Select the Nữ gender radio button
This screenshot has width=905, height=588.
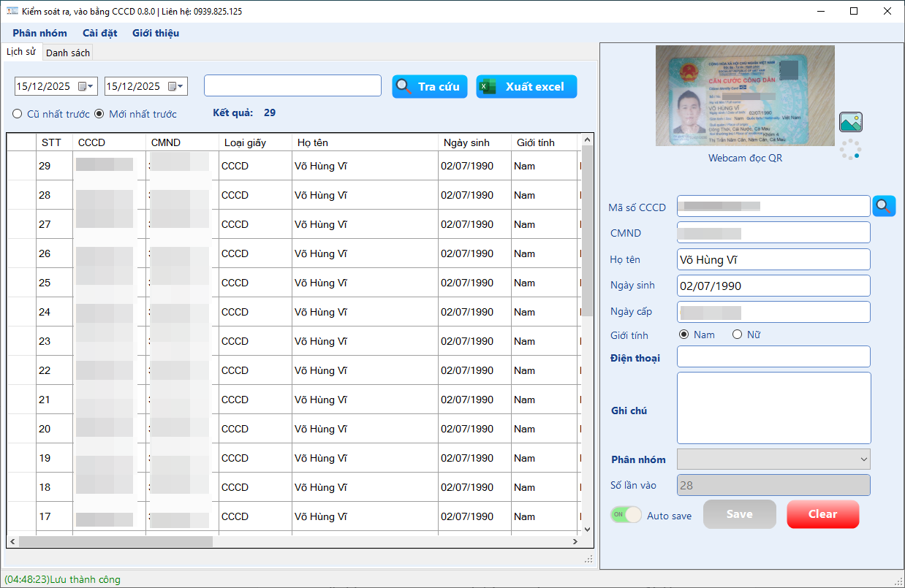[737, 335]
